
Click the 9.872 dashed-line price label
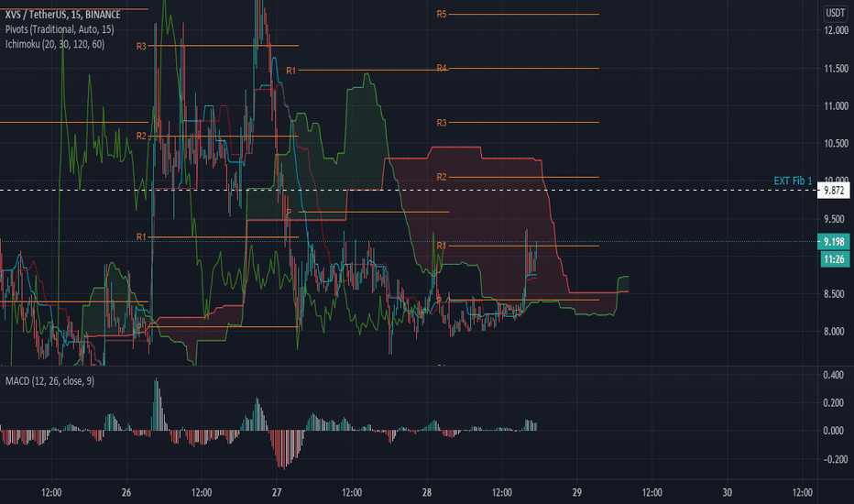833,191
